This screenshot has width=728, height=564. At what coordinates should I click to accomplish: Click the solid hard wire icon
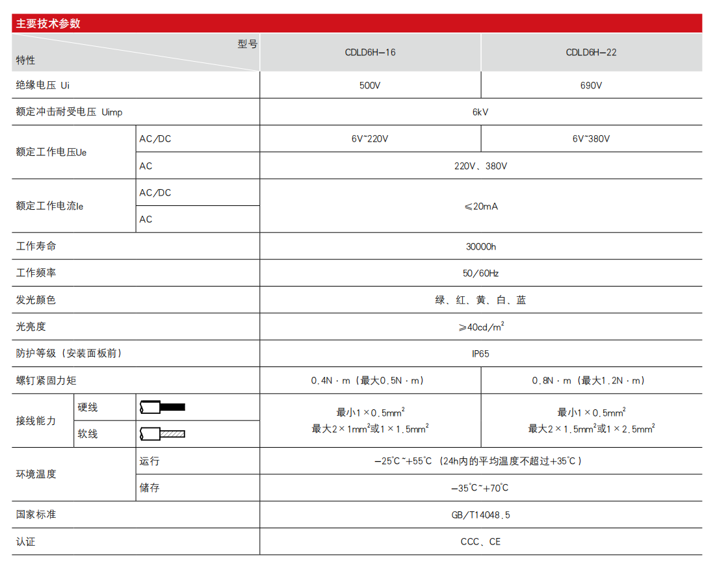(162, 407)
